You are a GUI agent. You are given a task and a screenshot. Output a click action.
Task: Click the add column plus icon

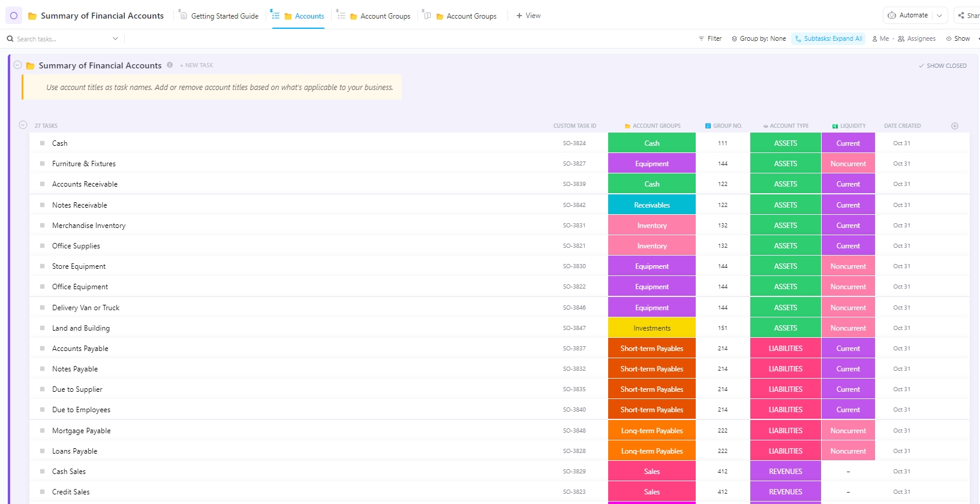click(x=955, y=126)
